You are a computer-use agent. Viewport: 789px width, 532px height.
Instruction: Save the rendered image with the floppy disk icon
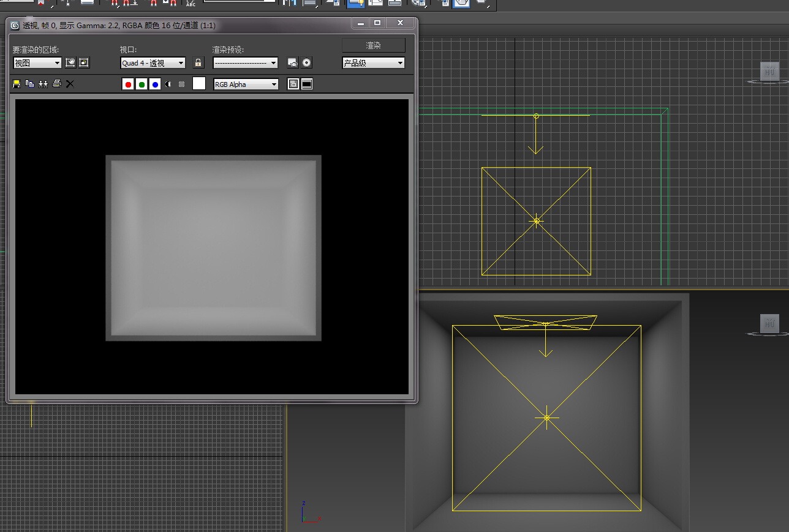(17, 84)
